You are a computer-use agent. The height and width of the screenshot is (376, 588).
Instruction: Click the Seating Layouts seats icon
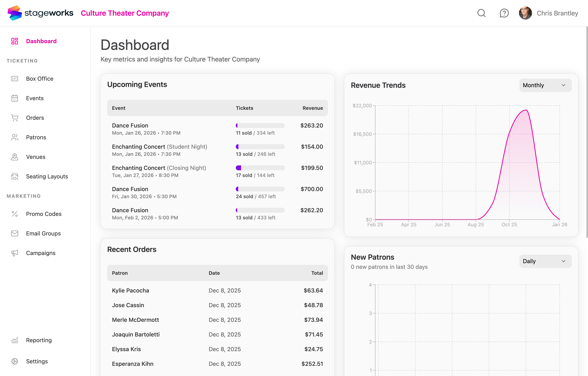pyautogui.click(x=15, y=176)
